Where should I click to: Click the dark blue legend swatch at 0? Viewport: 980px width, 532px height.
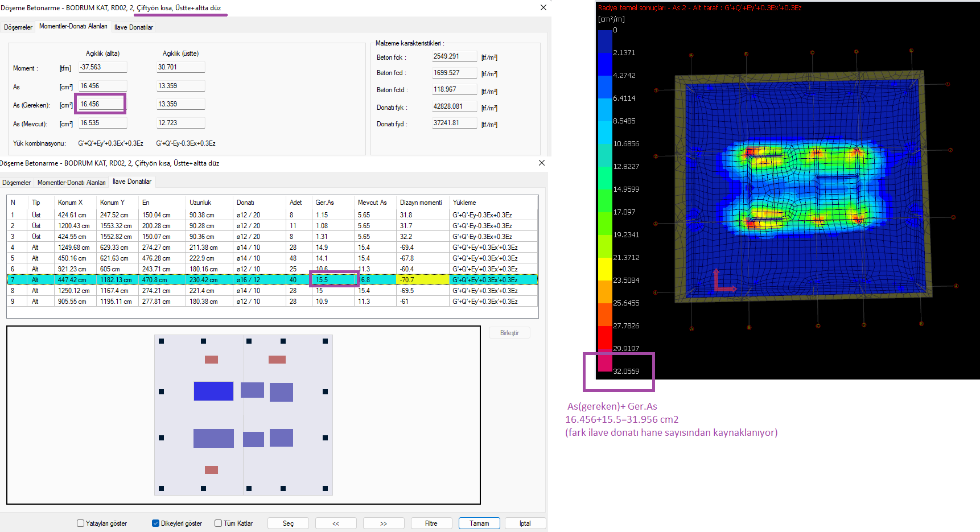[605, 42]
